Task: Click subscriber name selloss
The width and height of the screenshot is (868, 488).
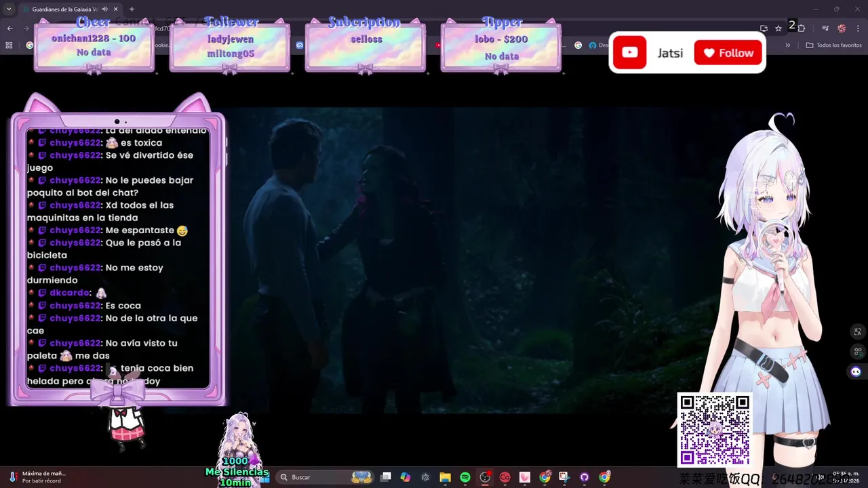Action: pos(366,39)
